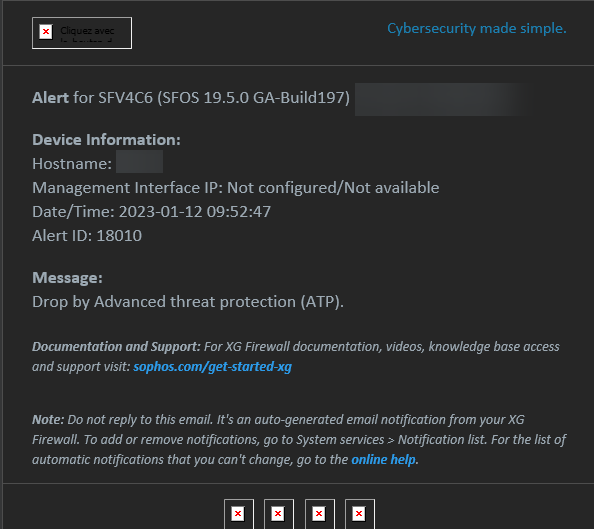Click the red X icon in logo placeholder
Screen dimensions: 594x529
[46, 31]
